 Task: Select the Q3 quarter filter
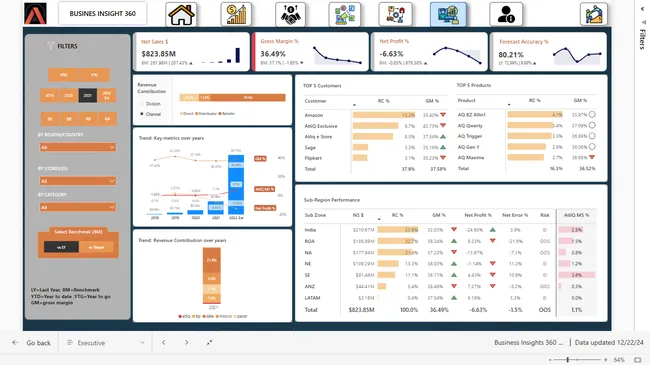pos(88,119)
